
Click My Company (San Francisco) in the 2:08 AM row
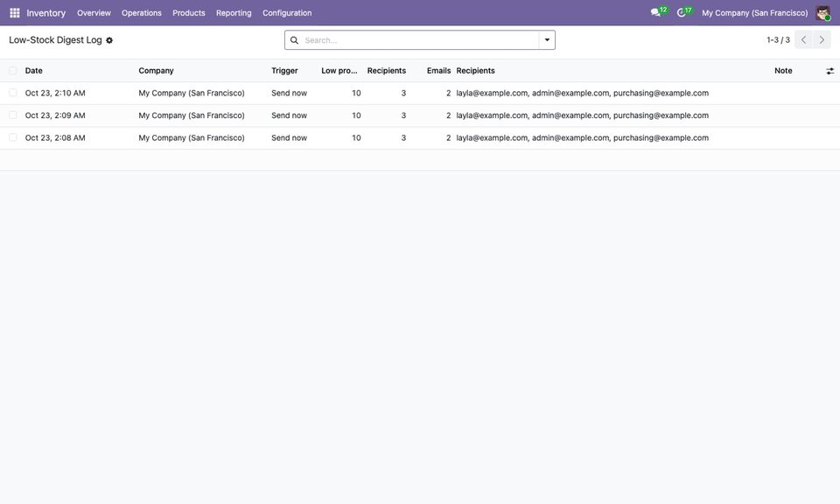[192, 137]
